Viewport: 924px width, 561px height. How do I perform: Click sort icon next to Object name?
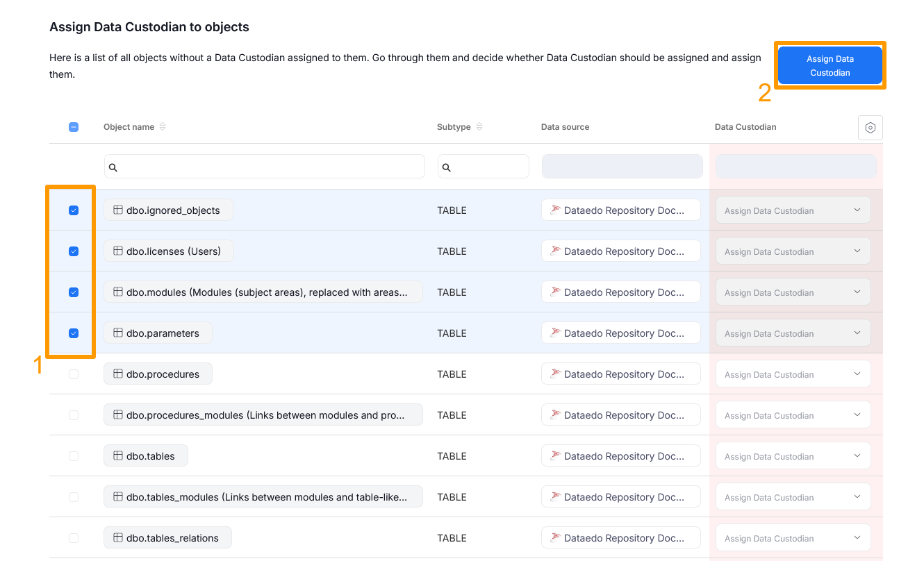(163, 127)
